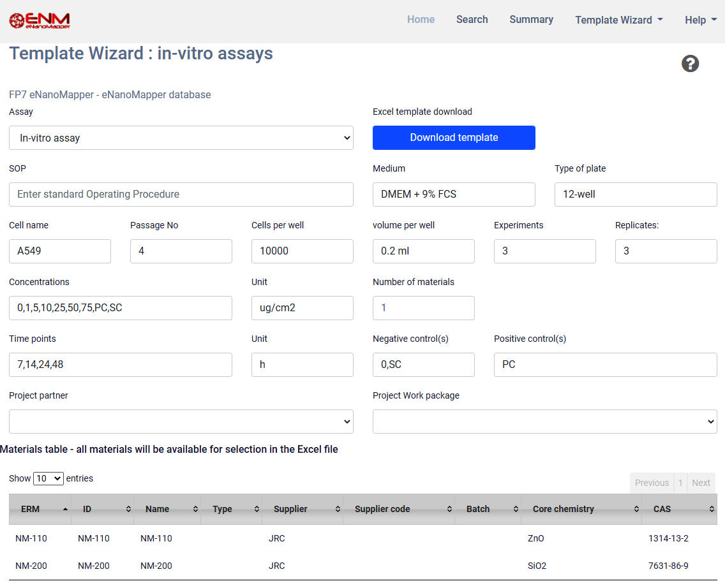
Task: Expand the Project Work package dropdown
Action: click(x=544, y=422)
